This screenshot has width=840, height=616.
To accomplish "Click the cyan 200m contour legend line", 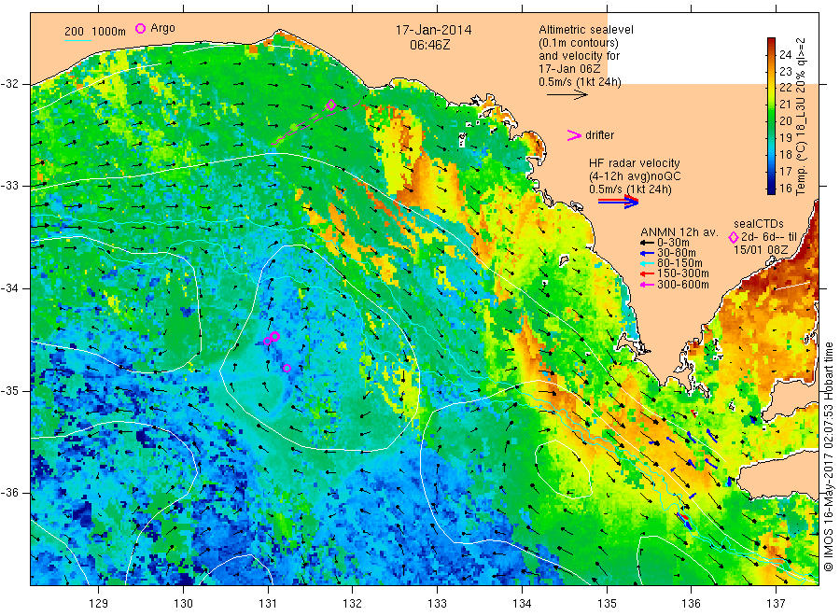I will [77, 40].
